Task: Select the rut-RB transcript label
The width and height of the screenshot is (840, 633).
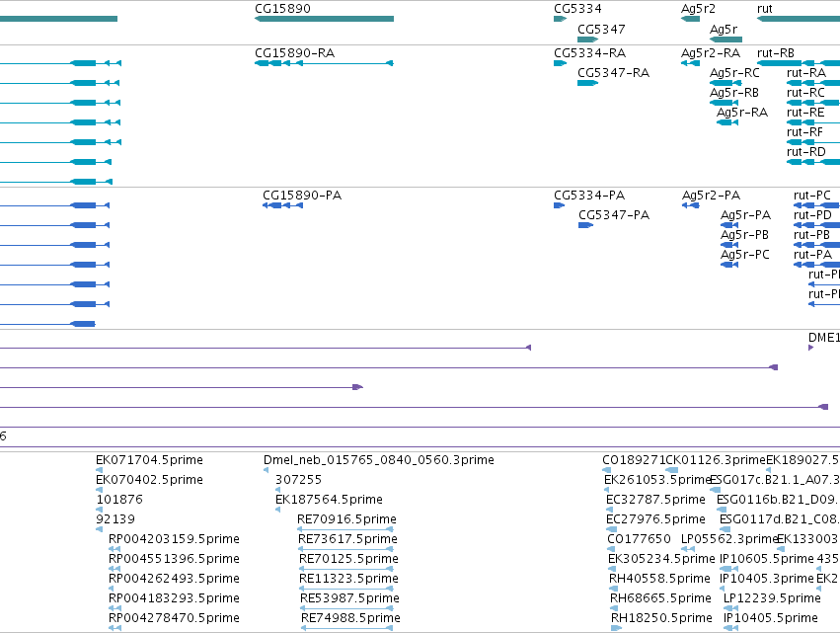Action: click(x=776, y=53)
